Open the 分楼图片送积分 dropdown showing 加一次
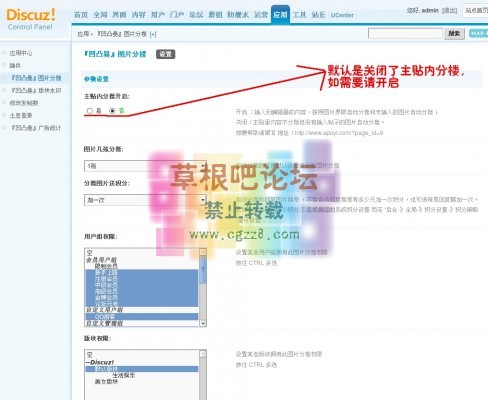Viewport: 488px width, 400px height. [x=145, y=200]
